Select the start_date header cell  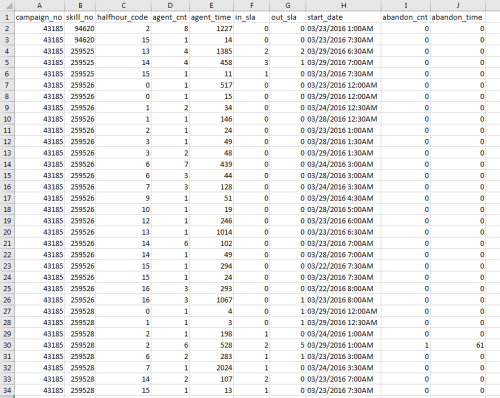343,17
